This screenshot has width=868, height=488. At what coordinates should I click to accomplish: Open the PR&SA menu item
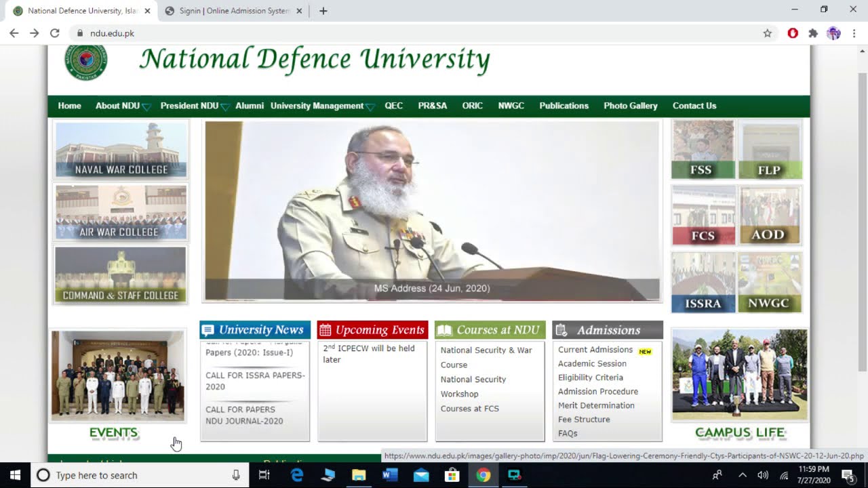tap(433, 106)
